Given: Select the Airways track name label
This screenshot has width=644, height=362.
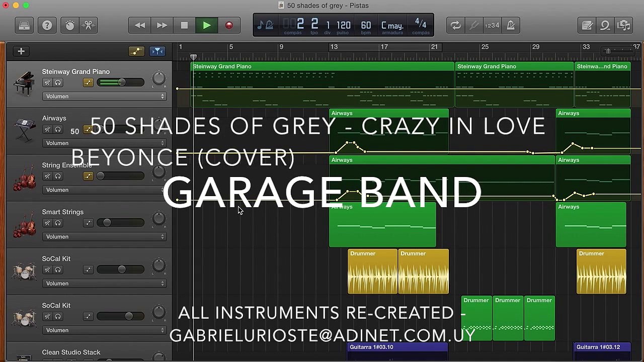Looking at the screenshot, I should 54,118.
